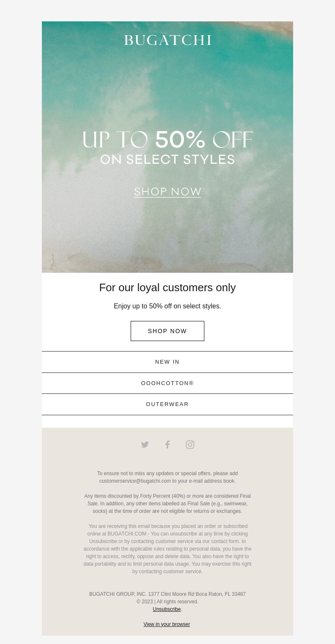The image size is (335, 644).
Task: Click the Unsubscribe link
Action: pos(167,609)
